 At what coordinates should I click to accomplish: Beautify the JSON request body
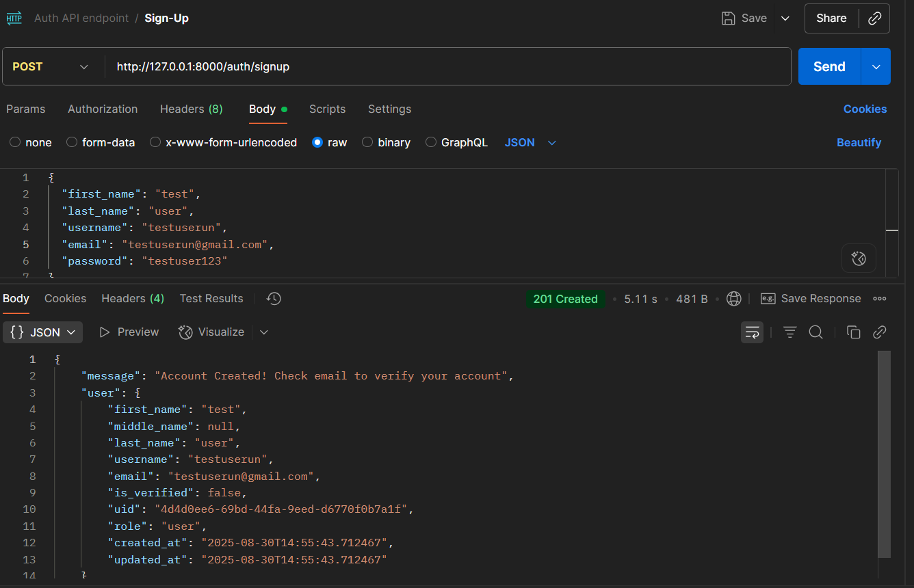[x=859, y=142]
